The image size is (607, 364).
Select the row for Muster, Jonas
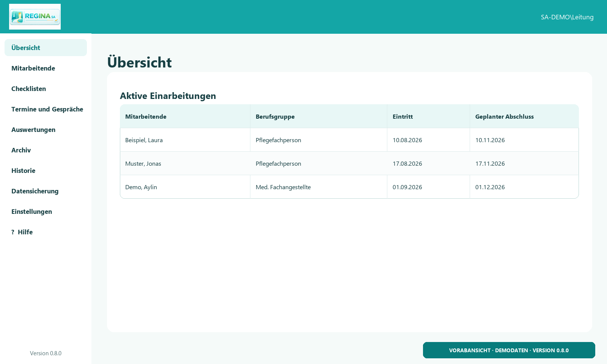tap(349, 163)
